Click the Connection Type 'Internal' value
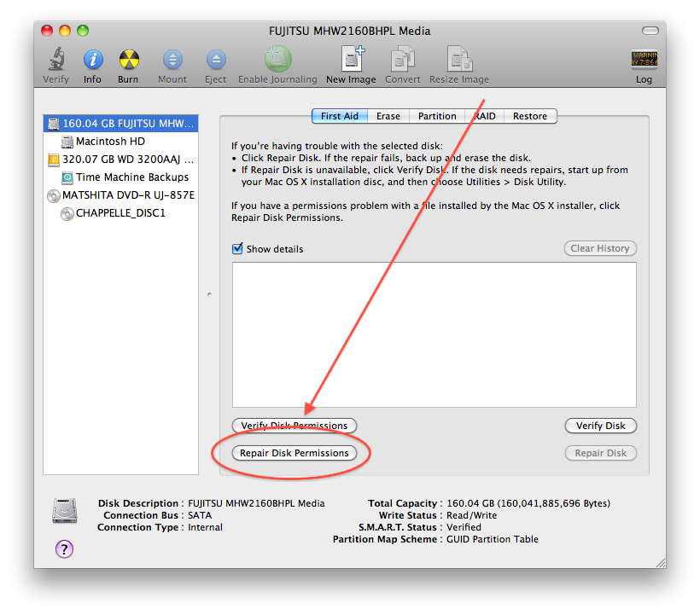This screenshot has width=700, height=615. click(205, 527)
